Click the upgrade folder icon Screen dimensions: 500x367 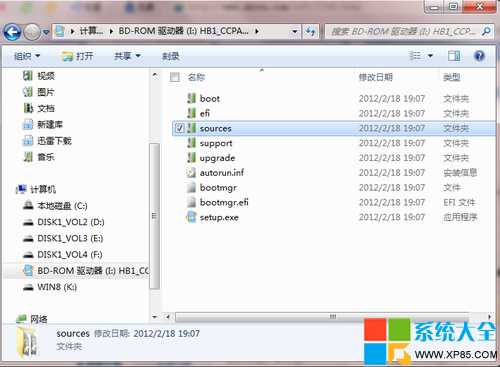click(191, 158)
